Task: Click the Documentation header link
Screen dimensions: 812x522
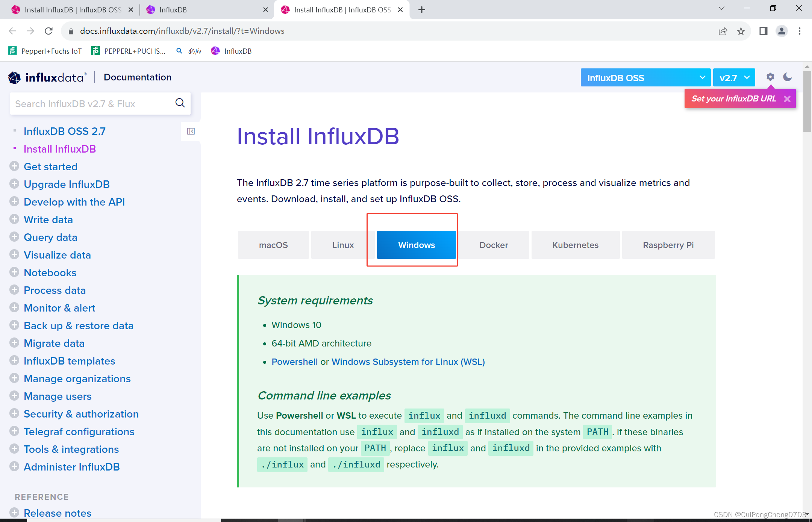Action: 138,77
